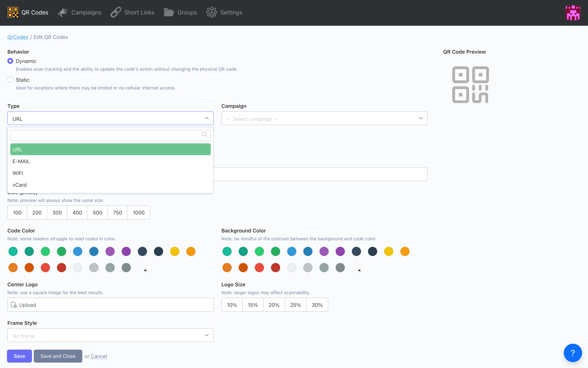Pick dark red Background Color swatch
588x368 pixels.
click(276, 268)
